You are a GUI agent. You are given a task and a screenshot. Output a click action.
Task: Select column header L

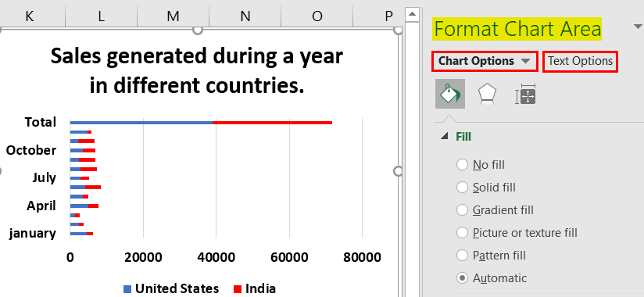[x=101, y=16]
